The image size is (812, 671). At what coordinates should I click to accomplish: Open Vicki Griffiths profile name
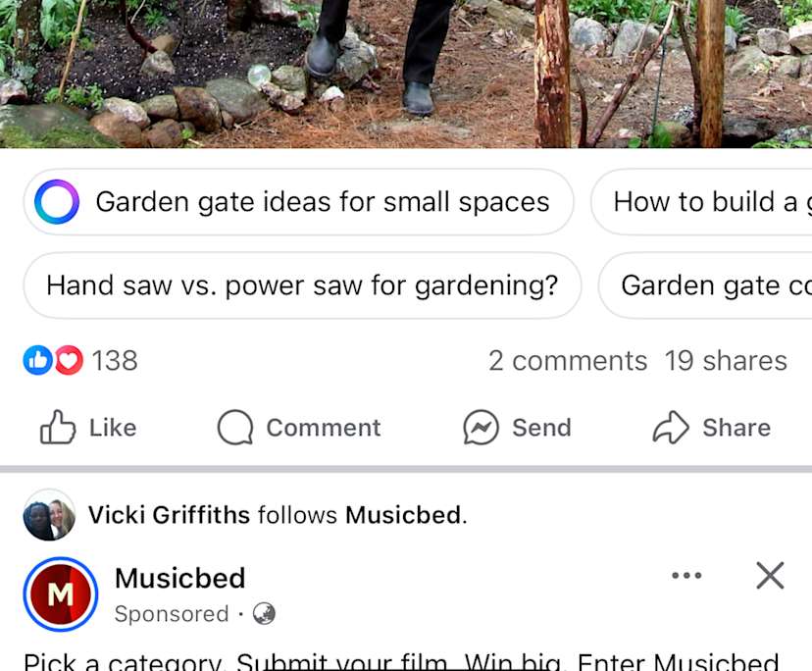coord(169,515)
